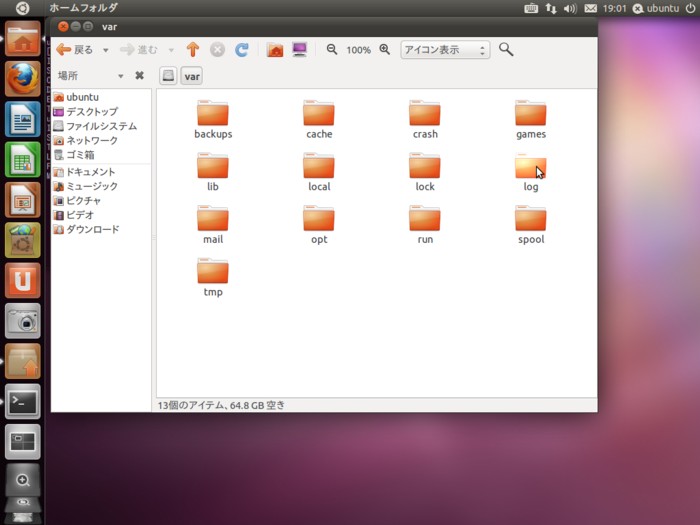Select the backups folder

[213, 119]
